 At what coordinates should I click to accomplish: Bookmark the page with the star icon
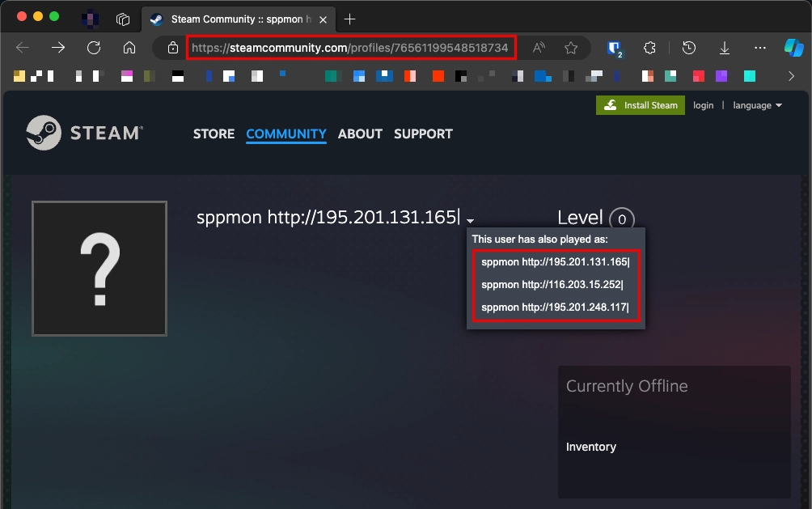[x=572, y=48]
